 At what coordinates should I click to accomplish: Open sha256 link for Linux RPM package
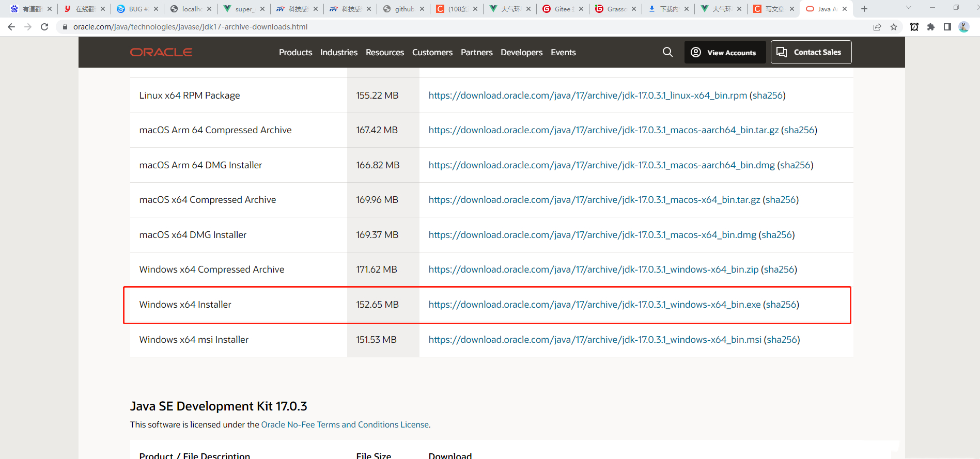pyautogui.click(x=768, y=96)
